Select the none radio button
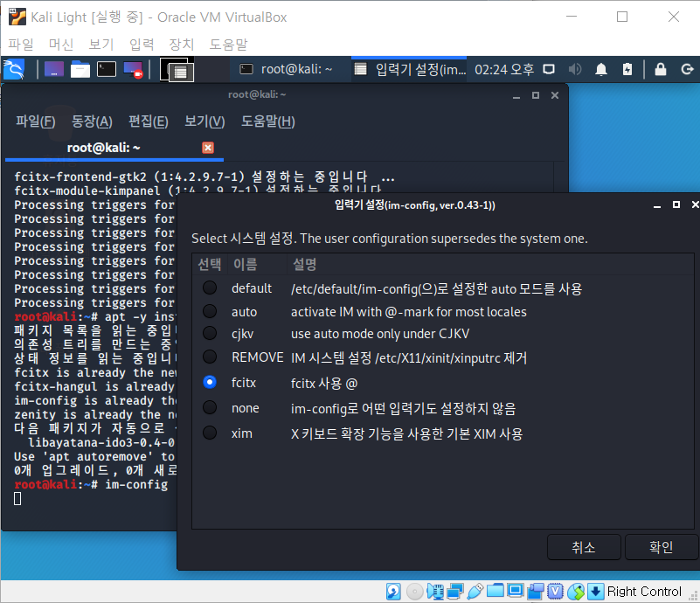The height and width of the screenshot is (603, 700). (210, 407)
